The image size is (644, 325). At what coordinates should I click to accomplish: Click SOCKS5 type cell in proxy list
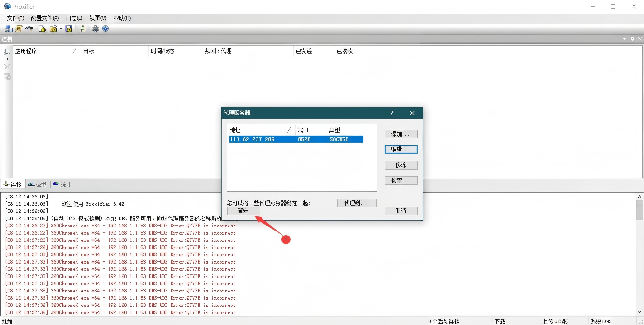(x=339, y=139)
